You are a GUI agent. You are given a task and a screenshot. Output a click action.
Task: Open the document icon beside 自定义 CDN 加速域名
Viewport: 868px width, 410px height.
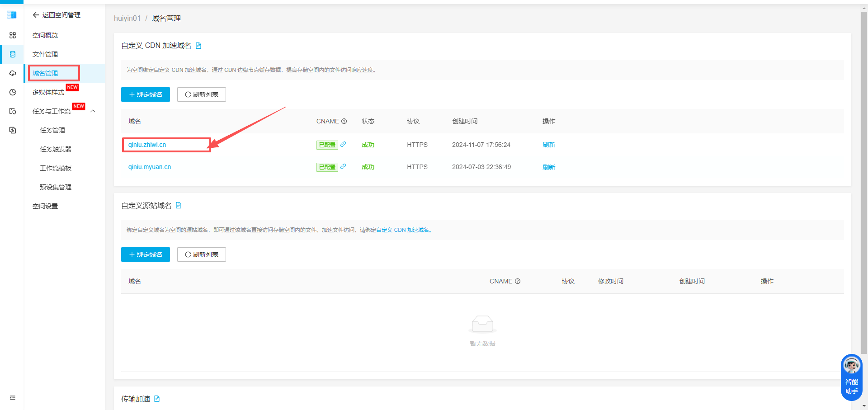198,46
